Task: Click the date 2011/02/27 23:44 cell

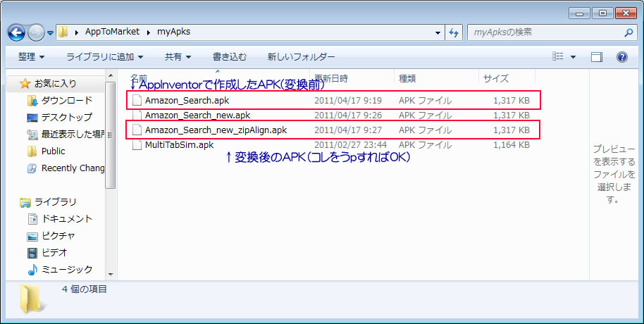Action: (x=350, y=145)
